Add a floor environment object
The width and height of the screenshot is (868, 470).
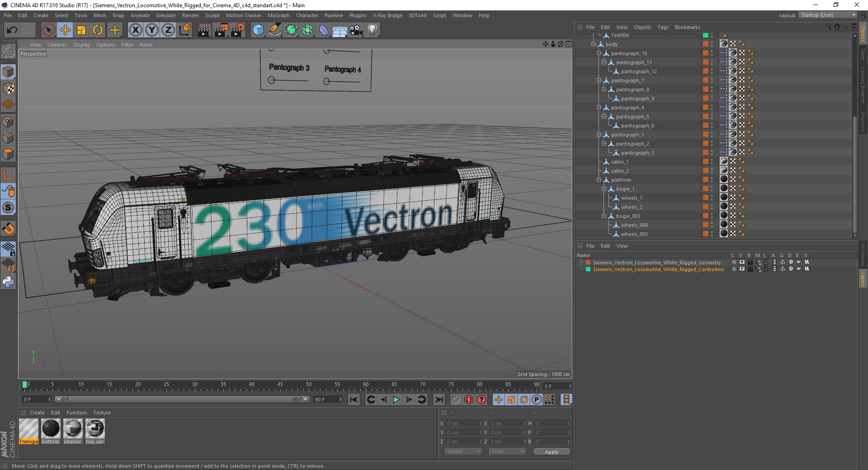point(340,30)
